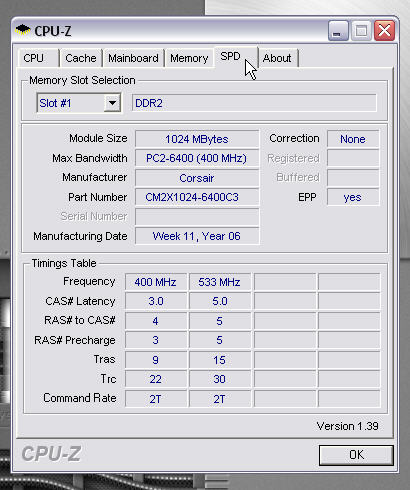This screenshot has width=410, height=490.
Task: Click the Tras value 15
Action: [220, 360]
